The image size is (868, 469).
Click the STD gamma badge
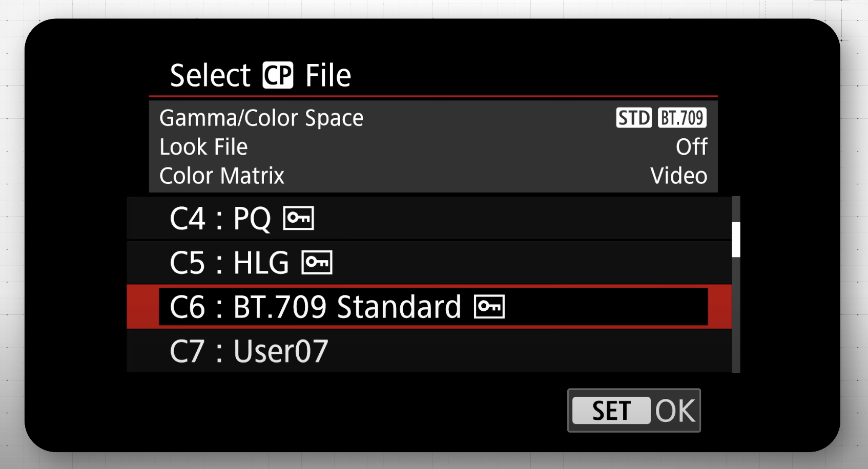(634, 118)
